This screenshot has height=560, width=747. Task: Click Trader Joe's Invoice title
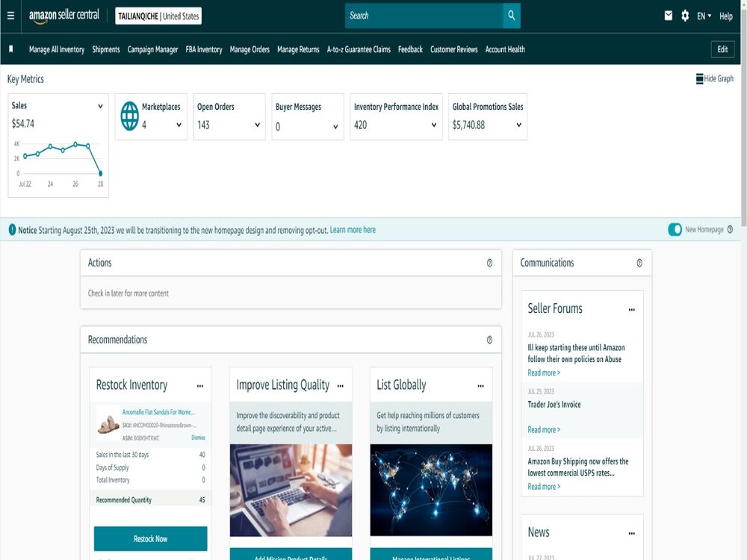click(554, 404)
